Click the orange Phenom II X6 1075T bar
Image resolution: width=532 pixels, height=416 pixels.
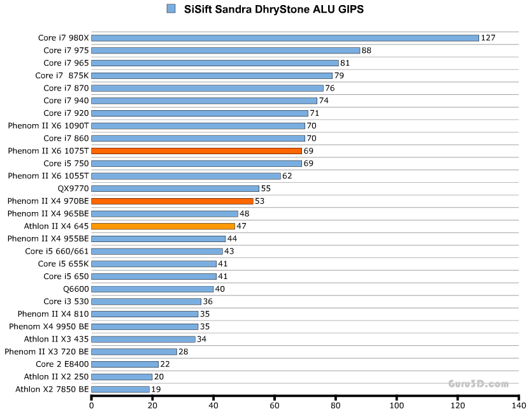[x=196, y=151]
